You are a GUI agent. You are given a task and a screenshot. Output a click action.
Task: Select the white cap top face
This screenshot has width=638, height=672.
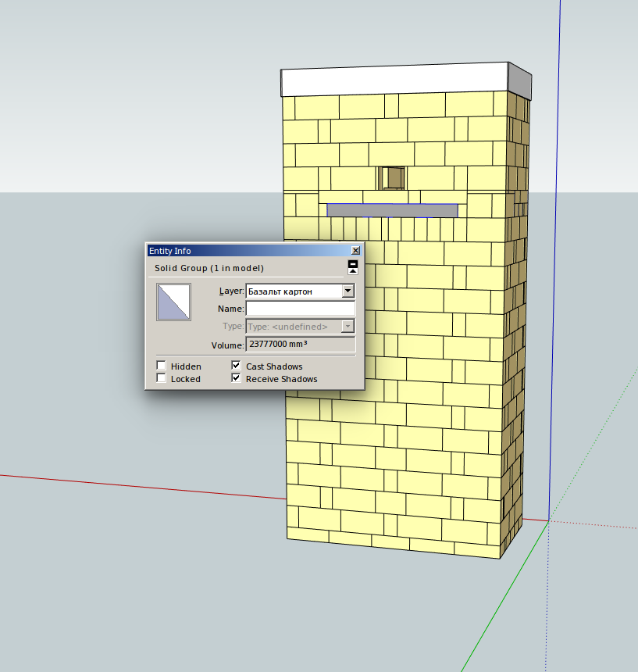click(394, 81)
